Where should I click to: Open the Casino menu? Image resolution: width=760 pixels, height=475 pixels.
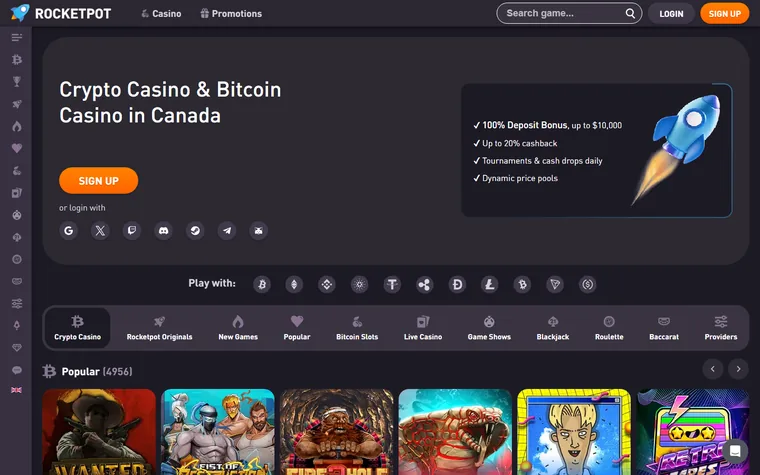click(161, 14)
